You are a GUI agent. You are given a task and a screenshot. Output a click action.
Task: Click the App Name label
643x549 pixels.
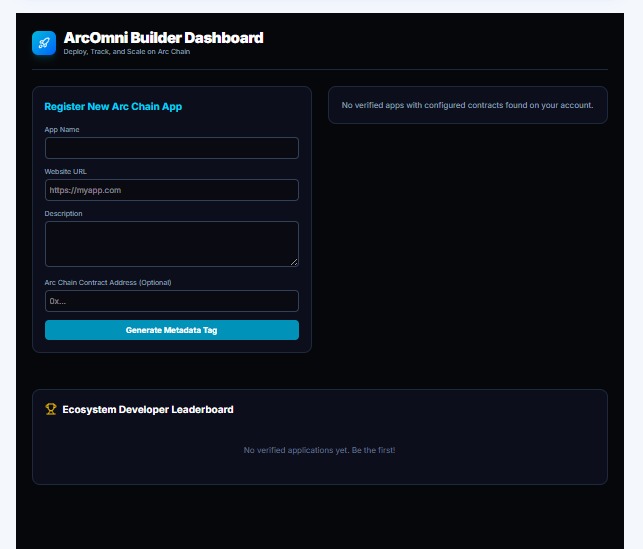click(x=62, y=130)
